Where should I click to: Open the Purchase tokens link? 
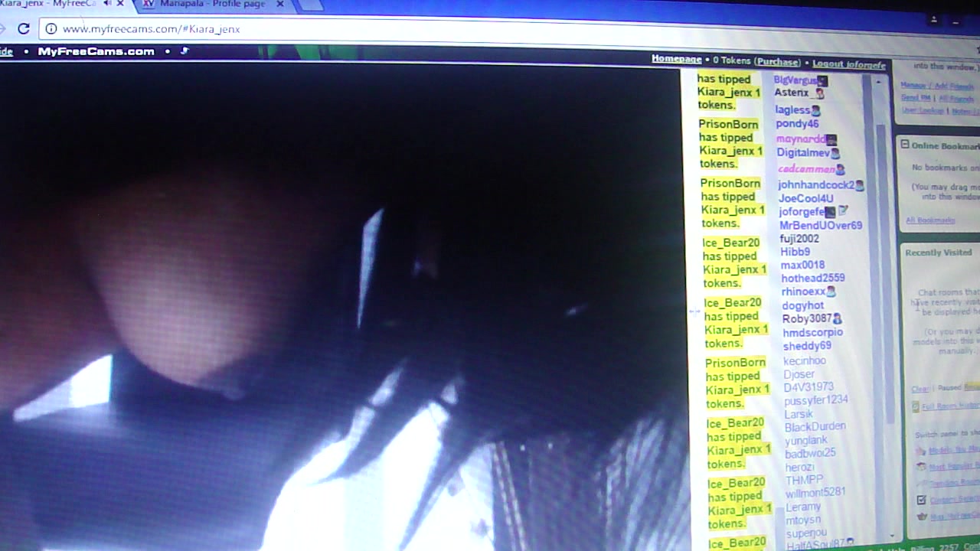pyautogui.click(x=778, y=62)
